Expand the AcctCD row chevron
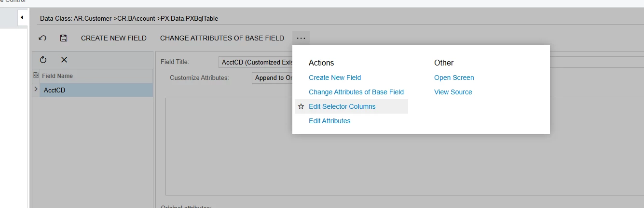Screen dimensions: 644x208 36,90
